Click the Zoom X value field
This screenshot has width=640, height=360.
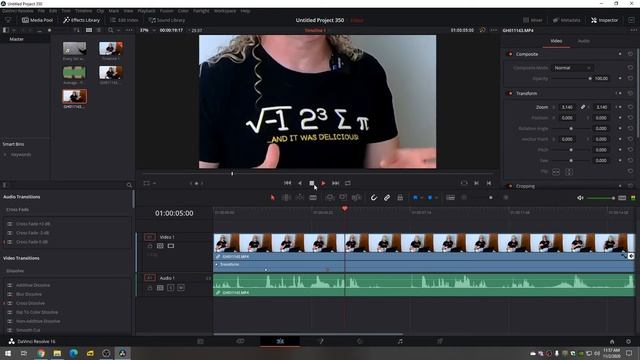point(567,107)
